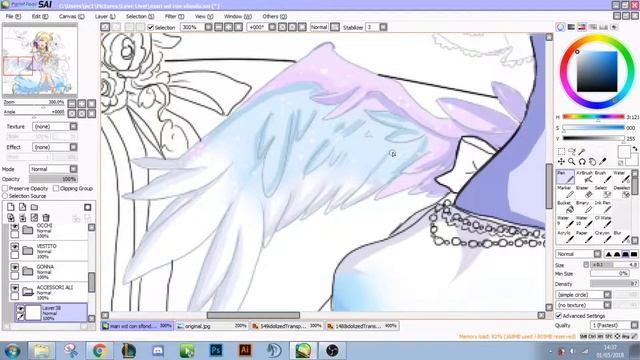Toggle the Selection checkbox in toolbar
640x360 pixels.
(x=151, y=27)
